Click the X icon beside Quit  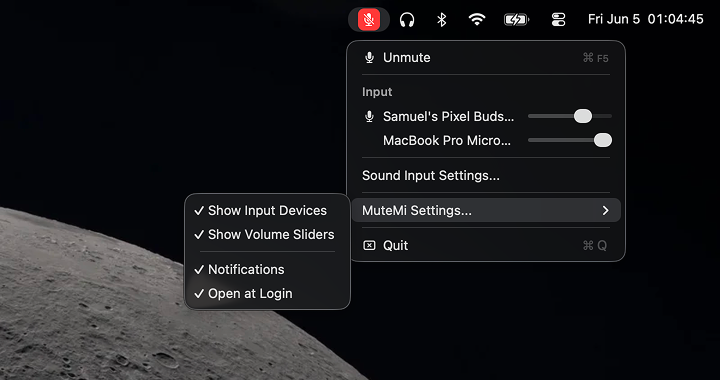coord(369,246)
